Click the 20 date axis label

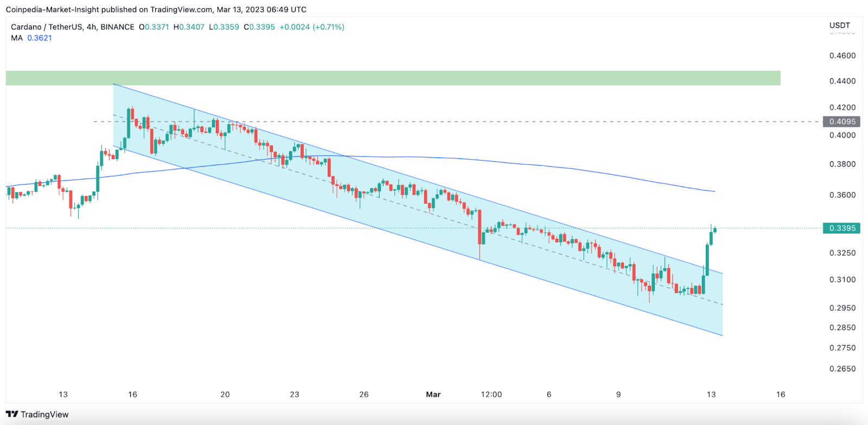click(225, 395)
